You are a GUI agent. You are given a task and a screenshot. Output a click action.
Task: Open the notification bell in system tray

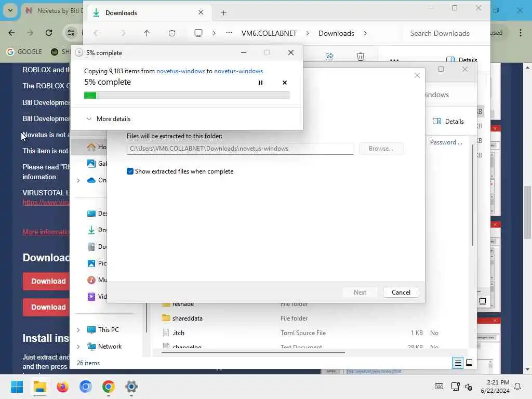517,387
